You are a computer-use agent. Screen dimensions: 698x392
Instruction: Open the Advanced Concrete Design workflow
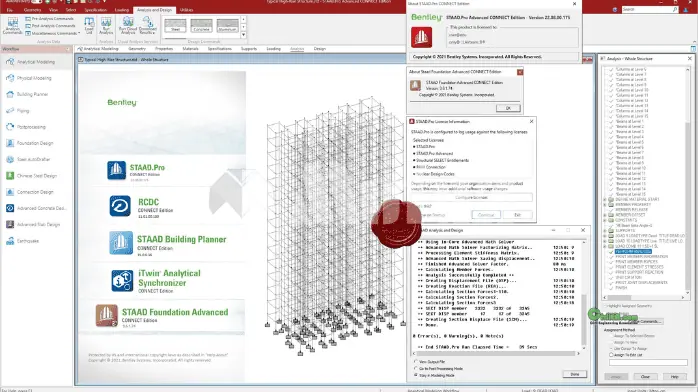(36, 208)
